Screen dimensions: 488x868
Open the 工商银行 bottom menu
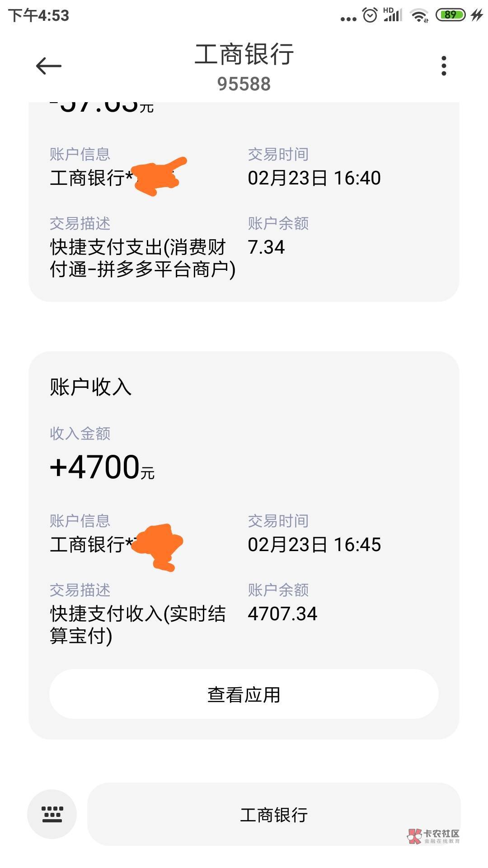point(274,814)
